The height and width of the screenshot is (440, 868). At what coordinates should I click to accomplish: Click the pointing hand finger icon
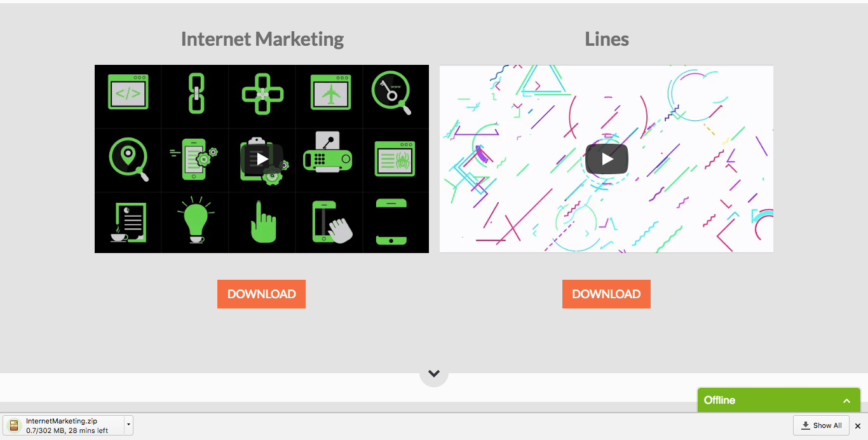pos(263,221)
